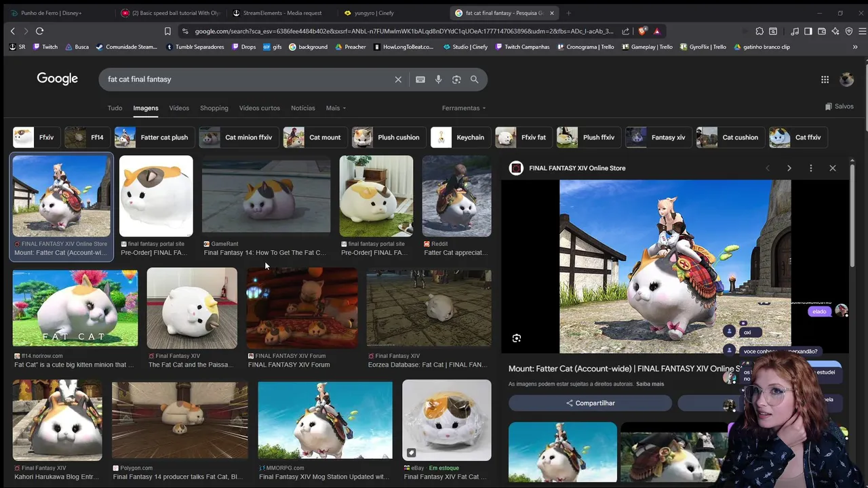Filter by the Fatter cat plush chip
This screenshot has height=488, width=868.
[153, 137]
